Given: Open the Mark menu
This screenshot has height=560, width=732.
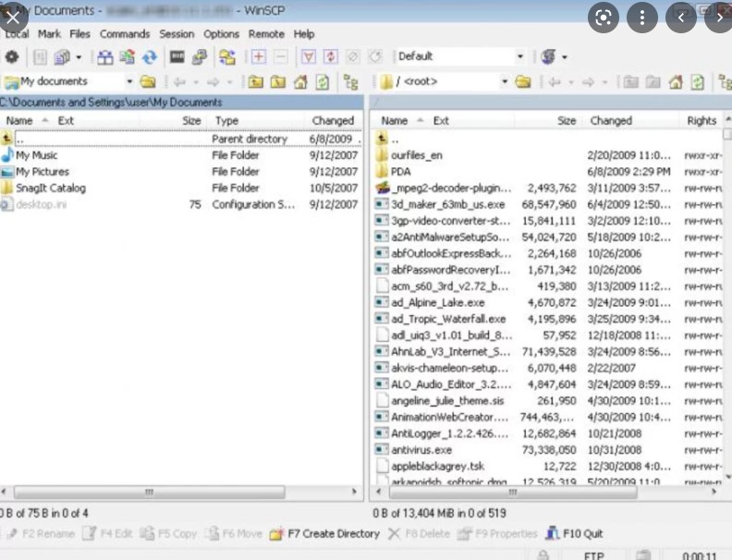Looking at the screenshot, I should [50, 34].
